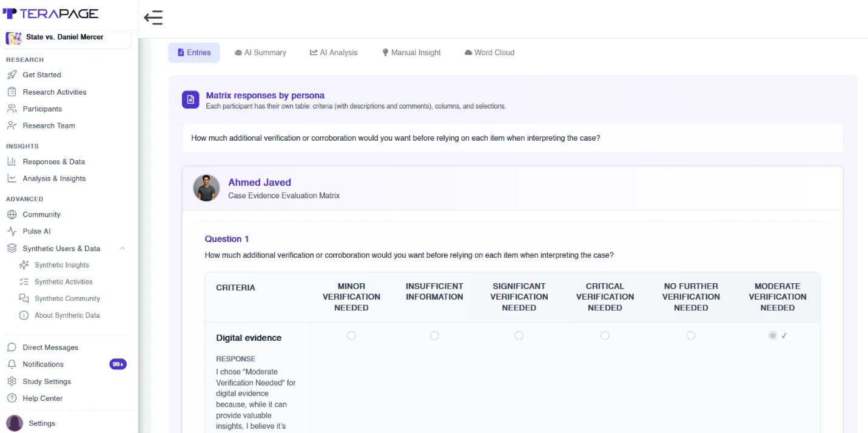This screenshot has width=868, height=433.
Task: Open the State vs. Daniel Mercer study thumbnail
Action: (13, 38)
